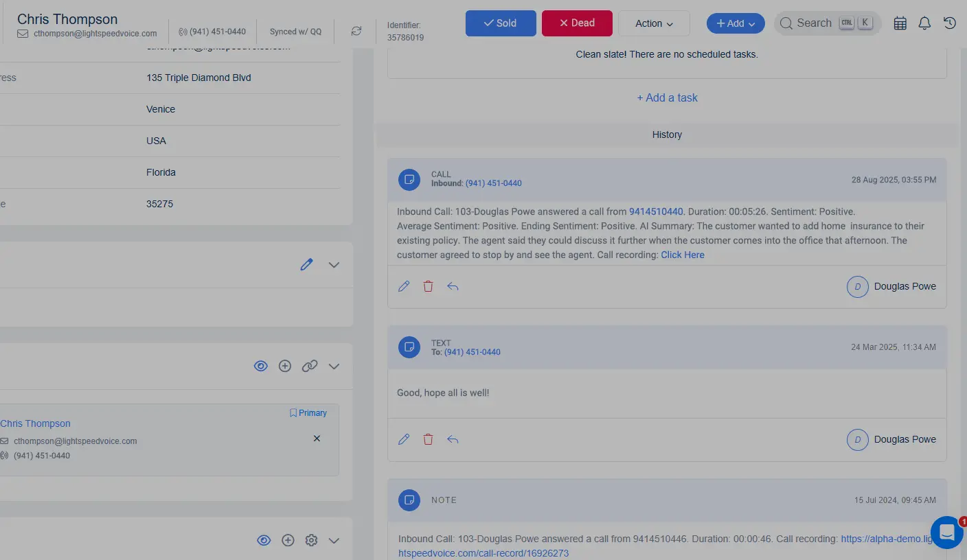
Task: Click the state value 'Florida'
Action: [x=161, y=172]
